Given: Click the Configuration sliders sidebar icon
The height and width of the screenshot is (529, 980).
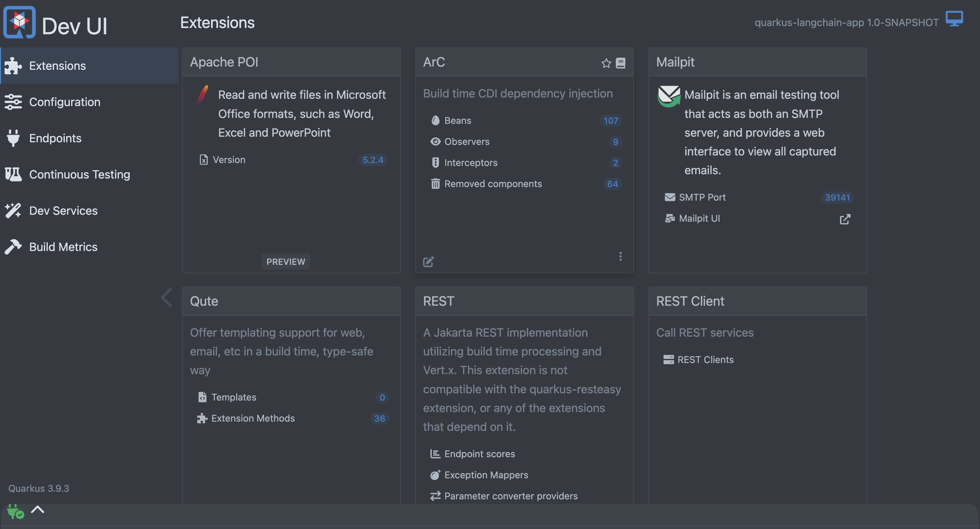Looking at the screenshot, I should click(13, 102).
